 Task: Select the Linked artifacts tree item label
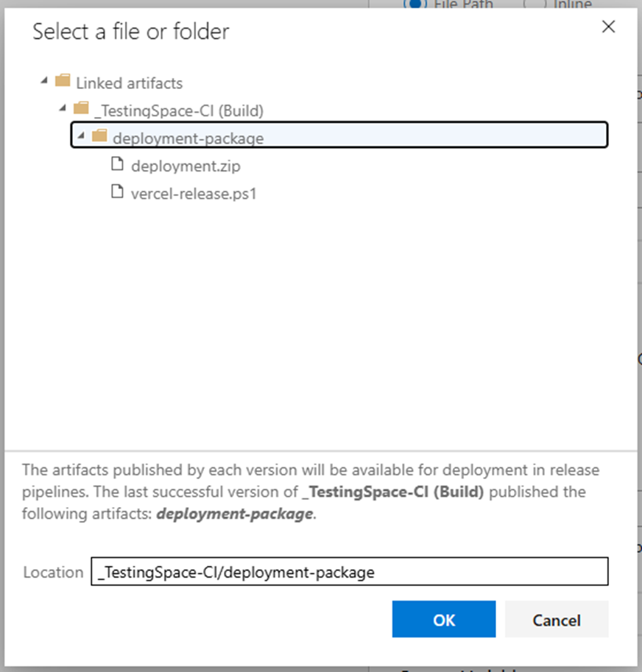click(x=129, y=83)
